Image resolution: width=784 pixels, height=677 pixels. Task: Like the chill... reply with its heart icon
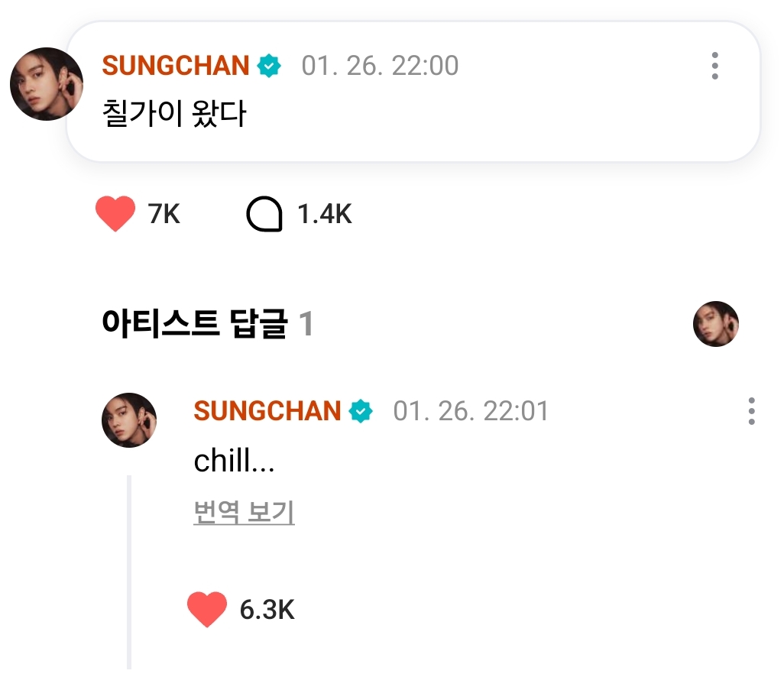pos(207,610)
